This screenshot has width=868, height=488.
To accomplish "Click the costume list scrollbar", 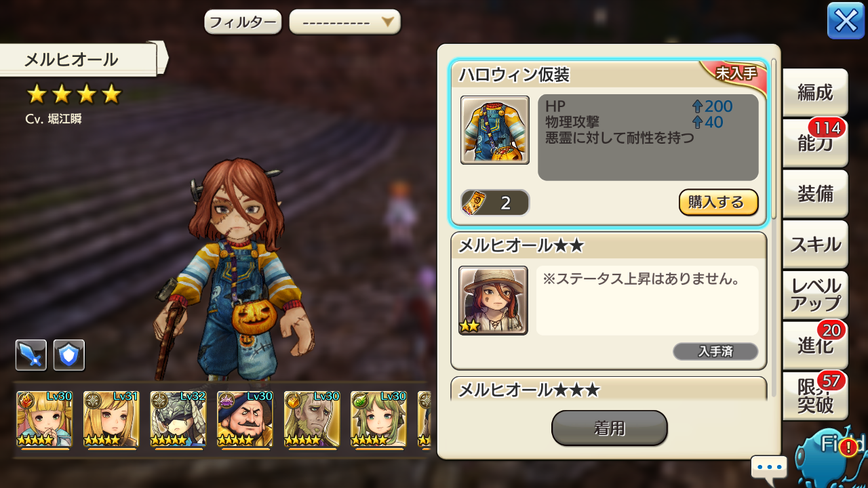I will [x=774, y=227].
